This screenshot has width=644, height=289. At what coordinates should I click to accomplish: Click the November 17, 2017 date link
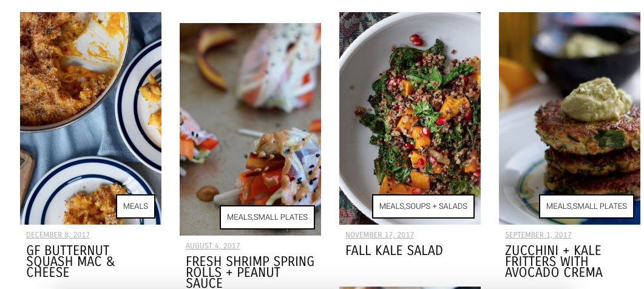379,235
